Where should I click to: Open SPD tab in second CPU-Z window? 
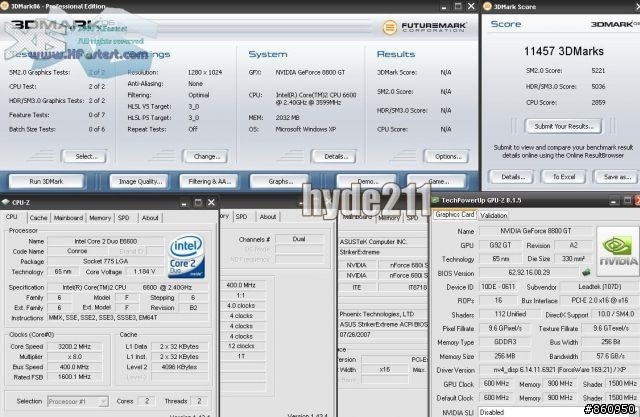[x=242, y=217]
